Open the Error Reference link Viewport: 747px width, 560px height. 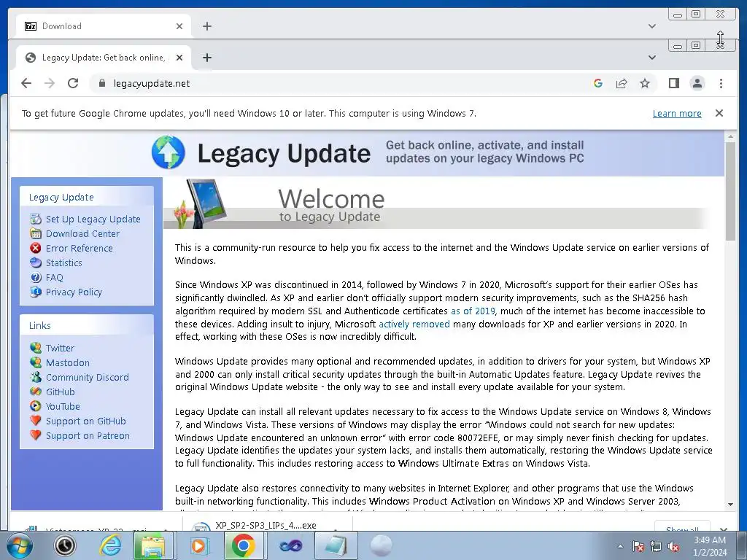coord(79,248)
